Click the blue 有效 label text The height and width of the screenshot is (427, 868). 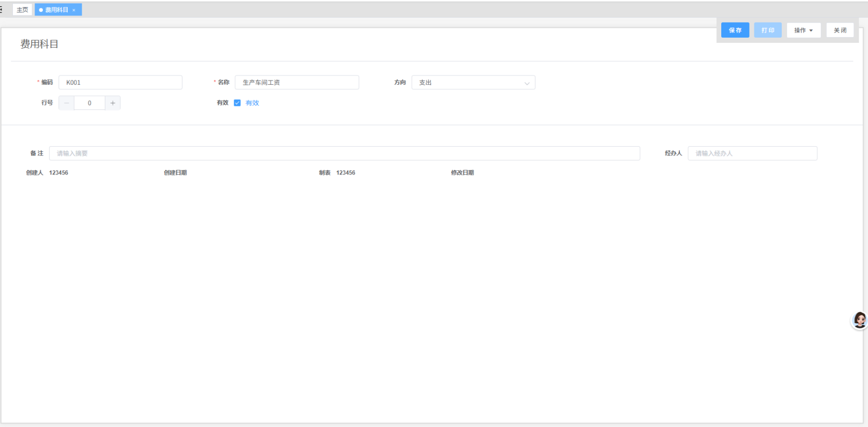pyautogui.click(x=252, y=103)
